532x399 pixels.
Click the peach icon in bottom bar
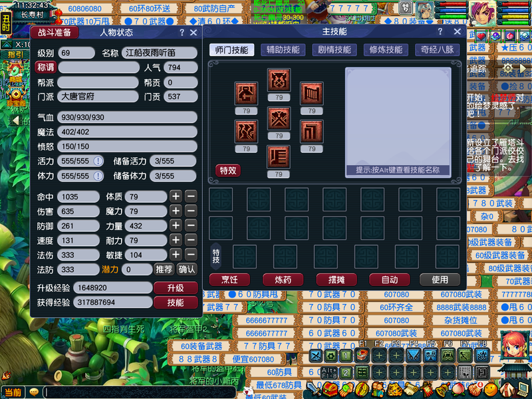(x=458, y=390)
